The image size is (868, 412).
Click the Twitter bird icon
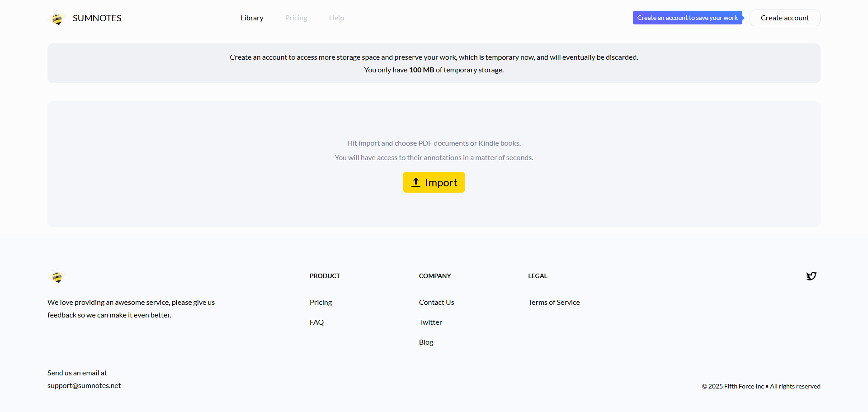pos(811,276)
